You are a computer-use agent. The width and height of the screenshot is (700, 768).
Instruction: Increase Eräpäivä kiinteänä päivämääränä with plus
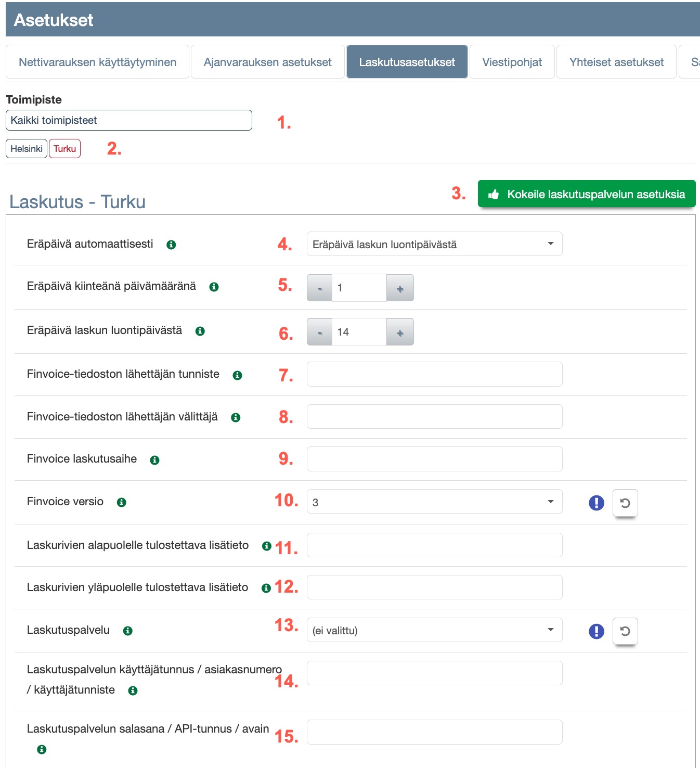click(x=400, y=288)
